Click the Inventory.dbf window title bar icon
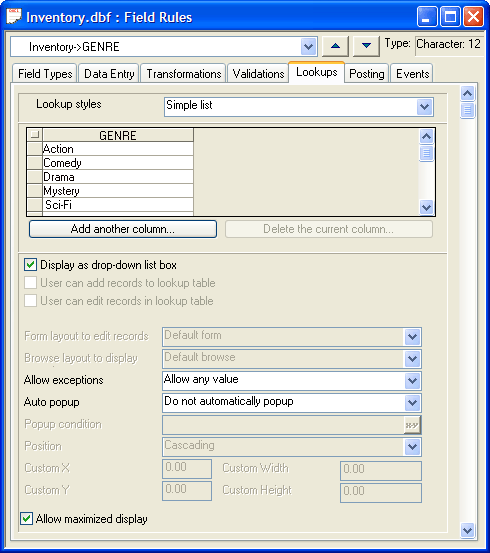490x553 pixels. coord(14,17)
